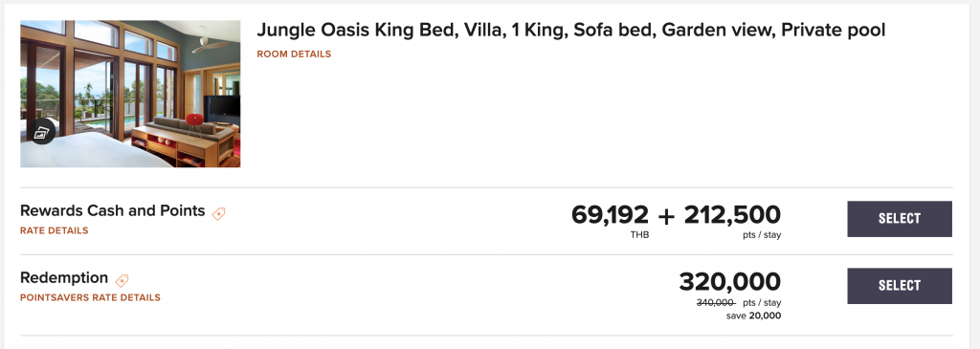Screen dimensions: 980x349
Task: Click the tag icon next to Redemption
Action: tap(122, 280)
